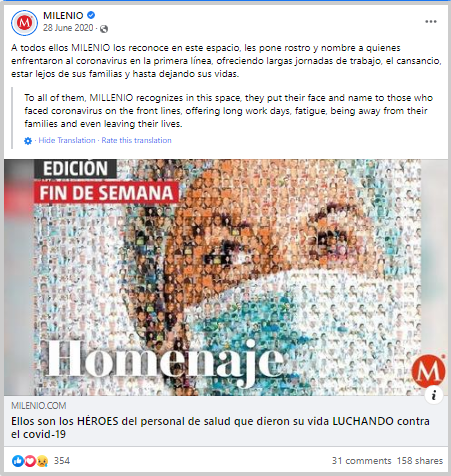Click the MILENIO page name
Viewport: 451px width, 476px height.
[63, 15]
